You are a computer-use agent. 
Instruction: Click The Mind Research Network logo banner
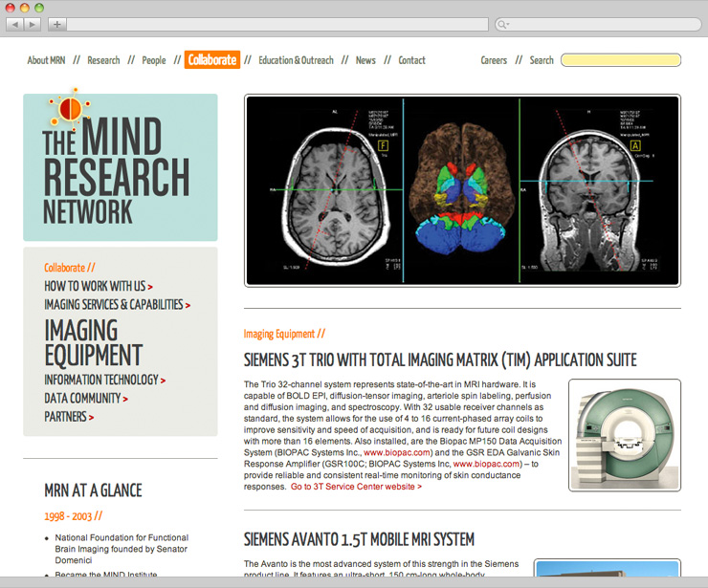(x=121, y=167)
